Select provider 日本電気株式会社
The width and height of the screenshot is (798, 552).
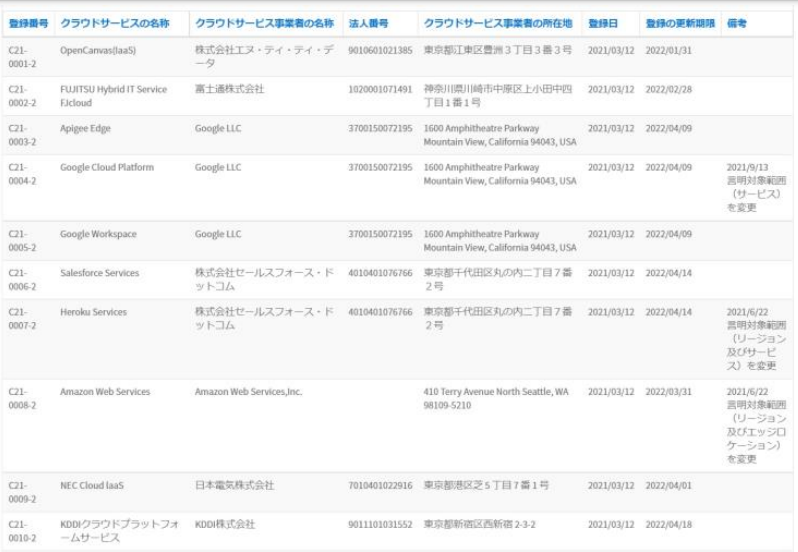(235, 485)
